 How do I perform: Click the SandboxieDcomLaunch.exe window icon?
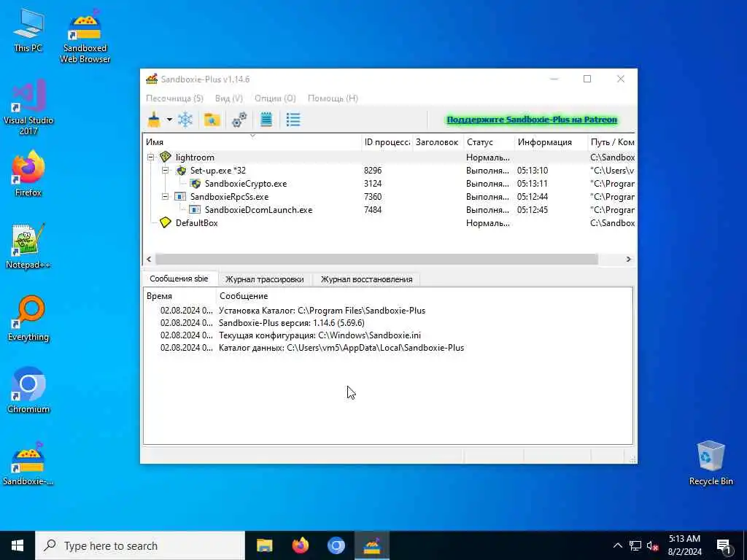[195, 209]
